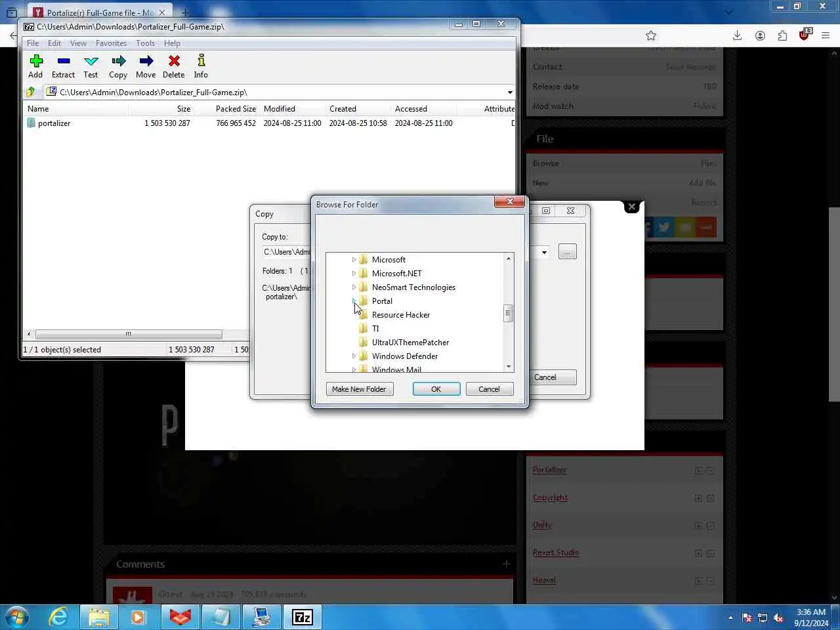Click the Extract toolbar icon in 7-Zip
Screen dimensions: 840x630
click(63, 66)
